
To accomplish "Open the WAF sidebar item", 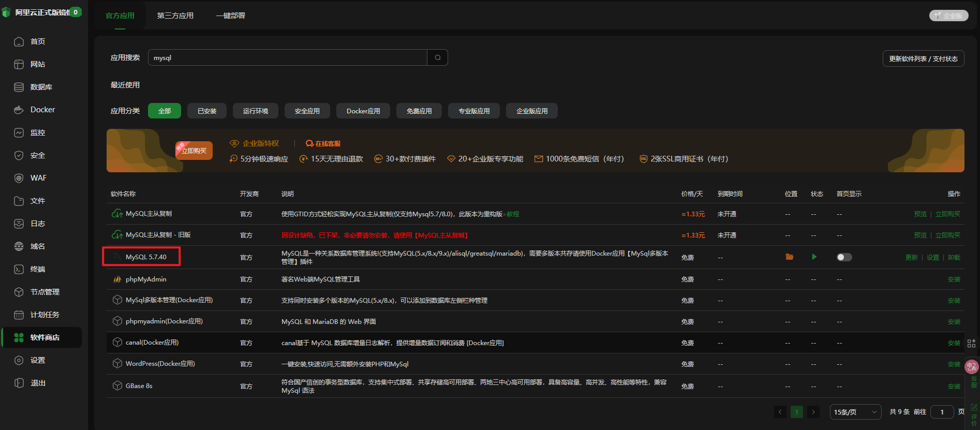I will [x=38, y=178].
